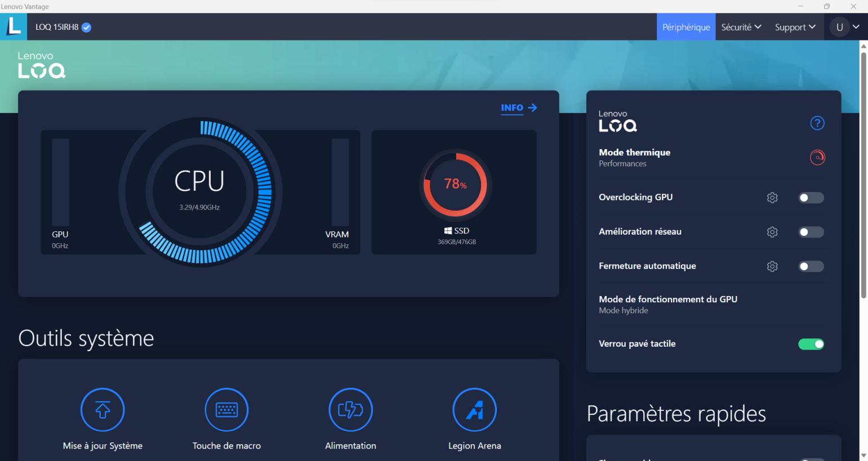Follow the INFO arrow link
Screen dimensions: 868x461
tap(519, 108)
